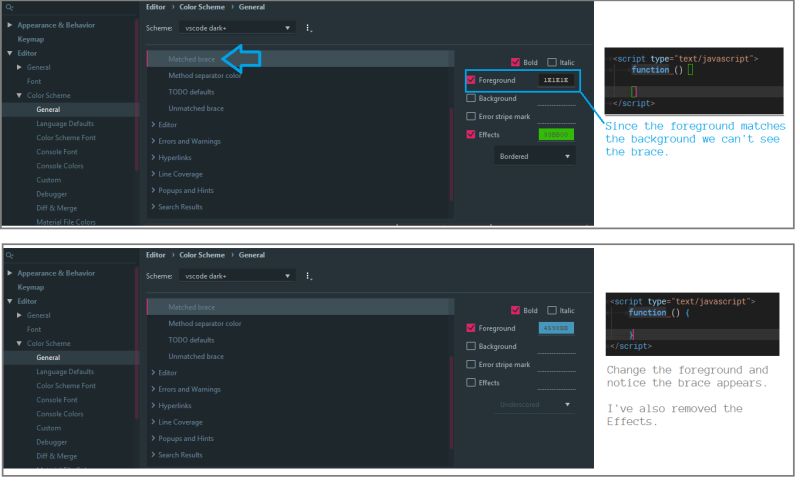This screenshot has height=482, width=800.
Task: Select Matched brace row in the lower list
Action: tap(300, 307)
